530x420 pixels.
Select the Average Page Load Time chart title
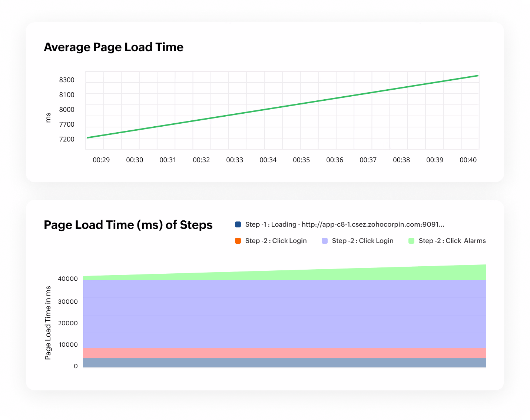114,47
